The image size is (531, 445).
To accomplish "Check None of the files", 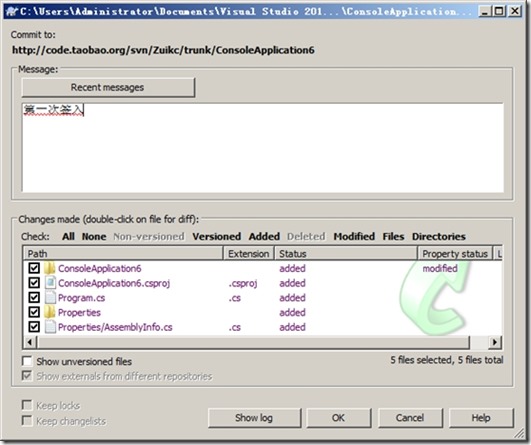I will click(94, 236).
